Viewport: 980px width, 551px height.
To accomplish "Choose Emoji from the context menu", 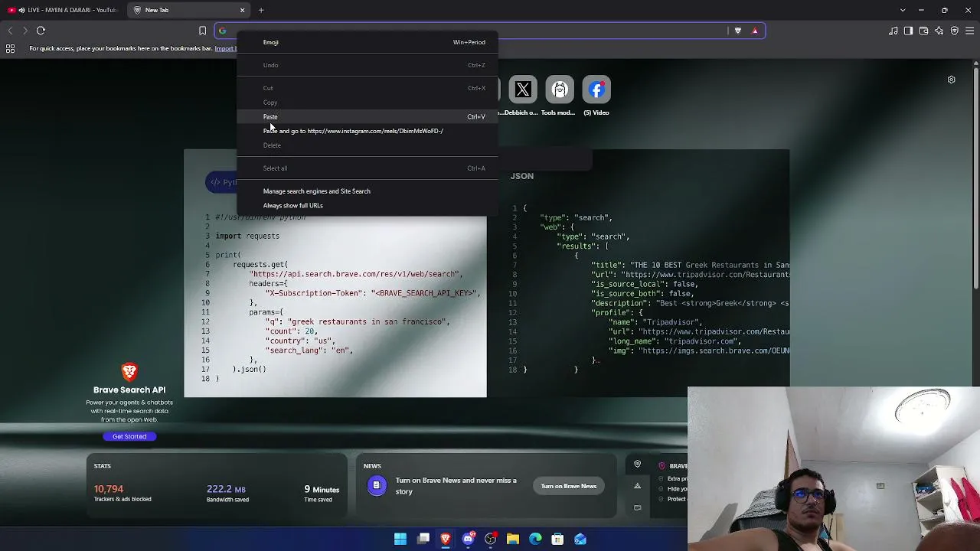I will (367, 42).
